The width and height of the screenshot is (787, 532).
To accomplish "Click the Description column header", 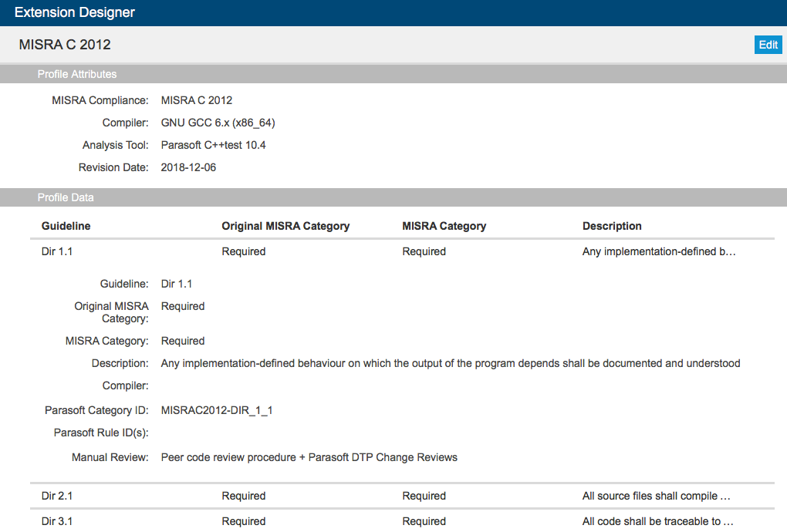I will coord(612,226).
